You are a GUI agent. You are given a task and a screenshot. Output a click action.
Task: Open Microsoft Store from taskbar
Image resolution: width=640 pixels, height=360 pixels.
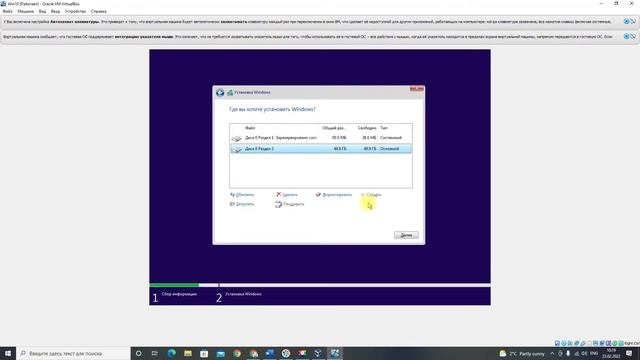[204, 353]
